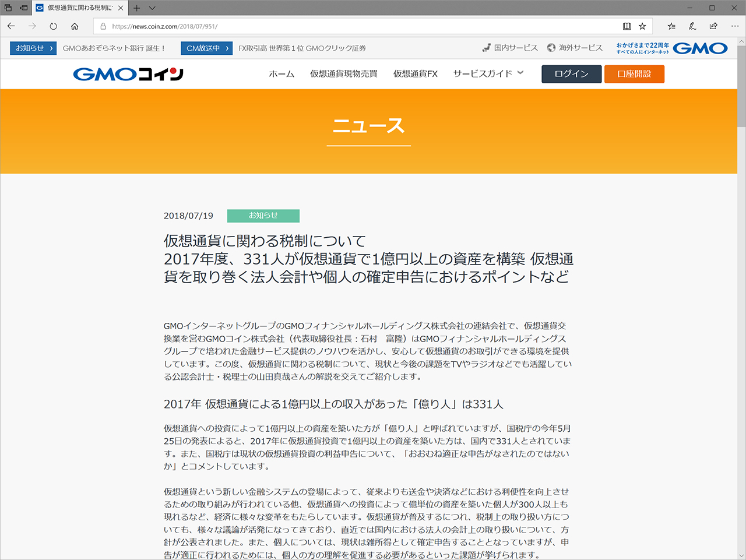This screenshot has height=560, width=746.
Task: Click the GMOコイン site logo
Action: pyautogui.click(x=127, y=73)
